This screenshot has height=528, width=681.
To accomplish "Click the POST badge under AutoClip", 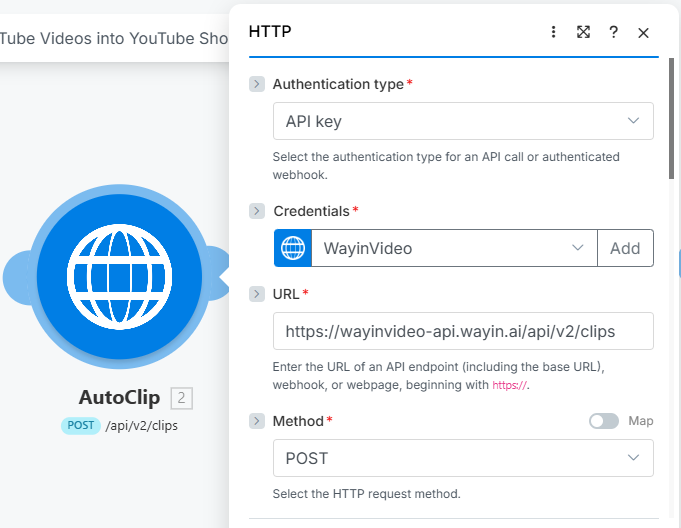I will click(81, 426).
